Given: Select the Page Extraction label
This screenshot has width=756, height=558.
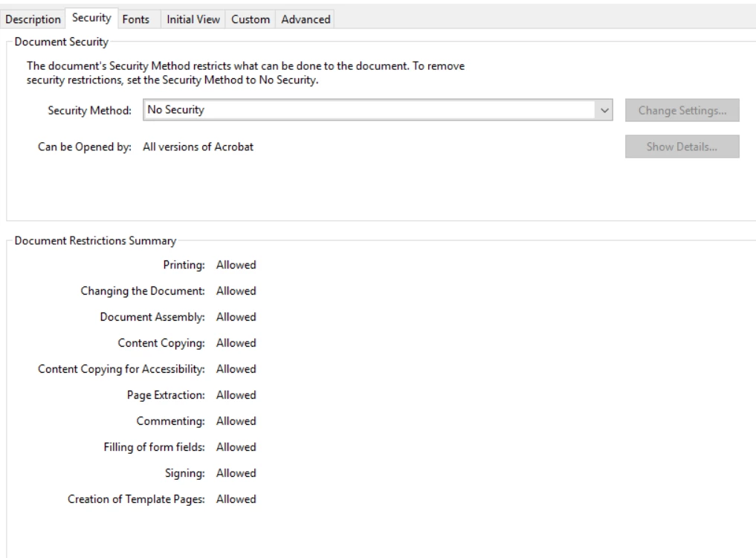Looking at the screenshot, I should [x=165, y=395].
